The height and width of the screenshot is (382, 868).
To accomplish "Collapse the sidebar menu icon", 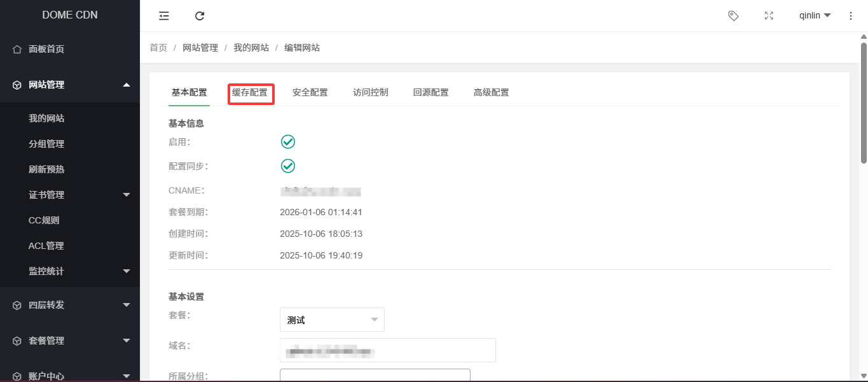I will 164,16.
